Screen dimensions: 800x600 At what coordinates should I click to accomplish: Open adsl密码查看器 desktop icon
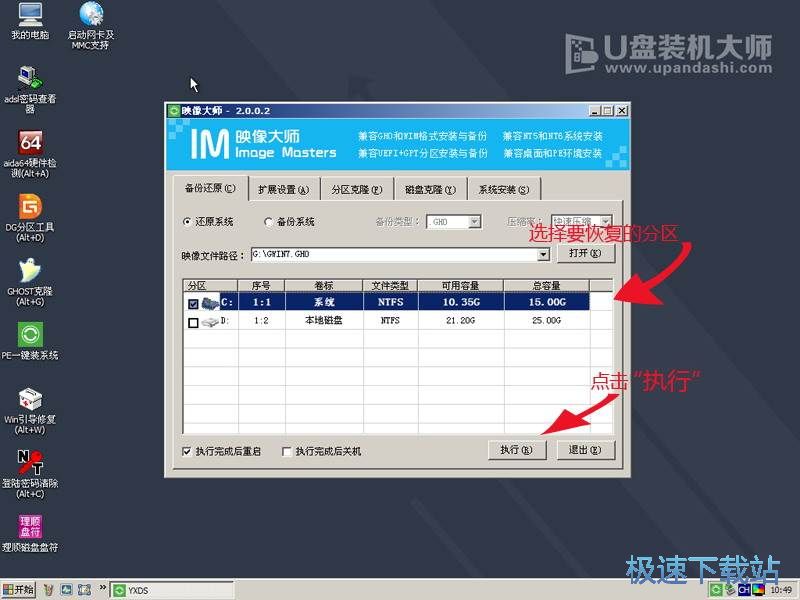coord(30,89)
